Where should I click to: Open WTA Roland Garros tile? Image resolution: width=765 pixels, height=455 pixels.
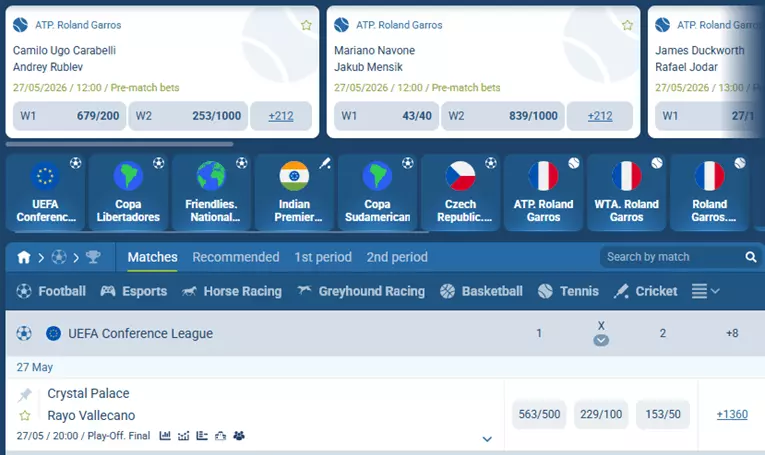pos(626,192)
